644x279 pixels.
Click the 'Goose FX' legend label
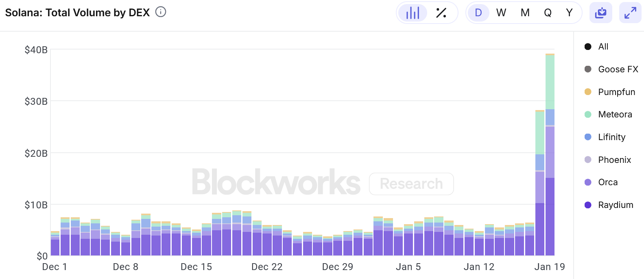[x=618, y=69]
